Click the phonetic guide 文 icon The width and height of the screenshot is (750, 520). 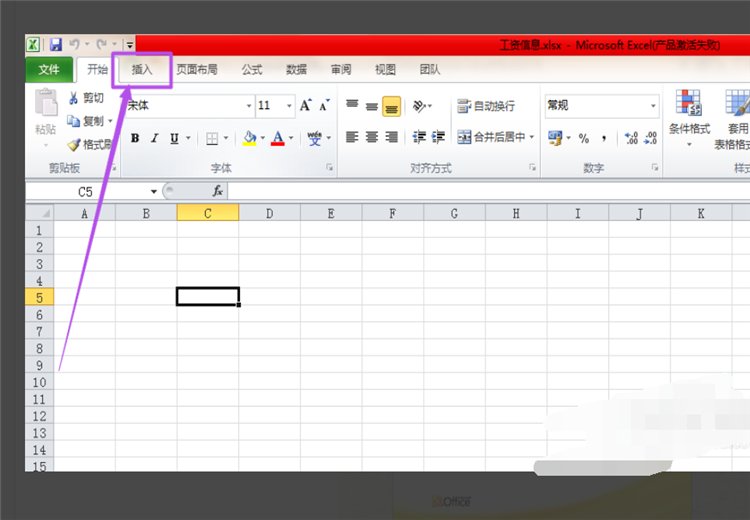[x=314, y=138]
